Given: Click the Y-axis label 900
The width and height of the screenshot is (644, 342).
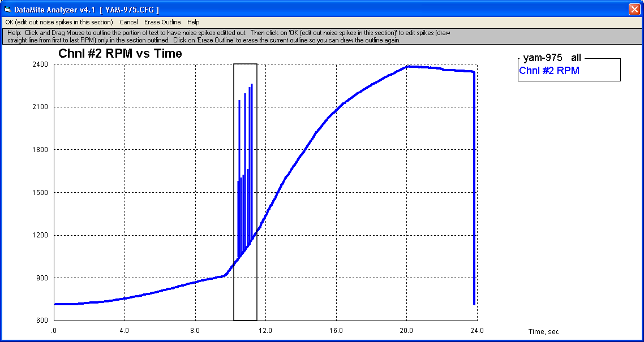Looking at the screenshot, I should coord(42,278).
